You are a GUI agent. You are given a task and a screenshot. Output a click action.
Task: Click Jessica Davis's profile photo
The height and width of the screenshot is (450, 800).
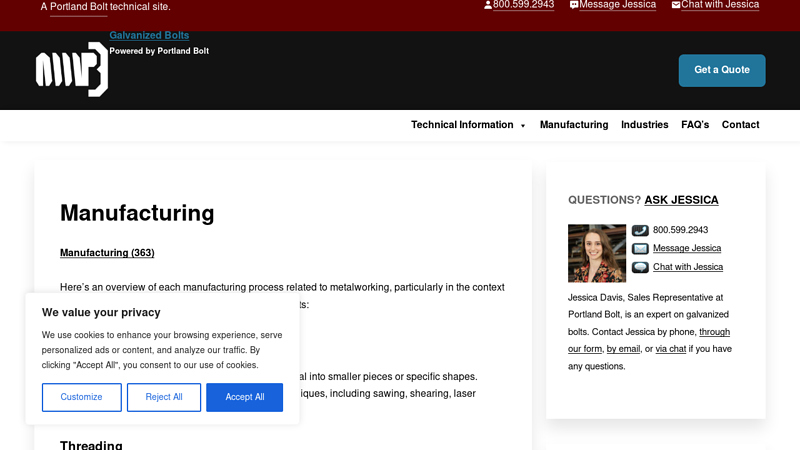tap(597, 253)
